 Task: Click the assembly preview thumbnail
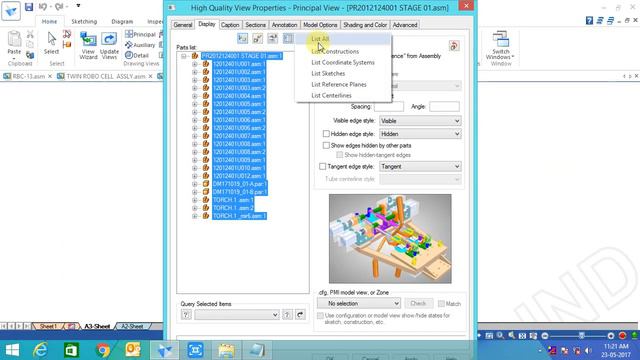(x=390, y=239)
